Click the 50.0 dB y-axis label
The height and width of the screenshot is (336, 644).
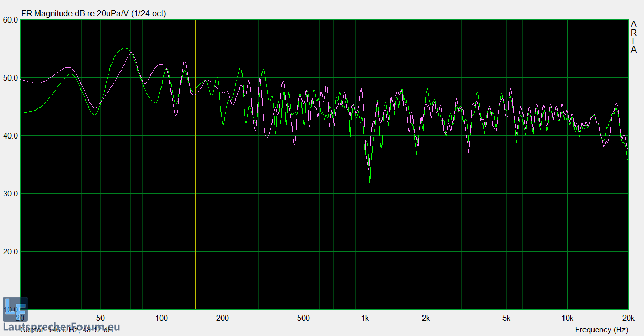(x=11, y=78)
